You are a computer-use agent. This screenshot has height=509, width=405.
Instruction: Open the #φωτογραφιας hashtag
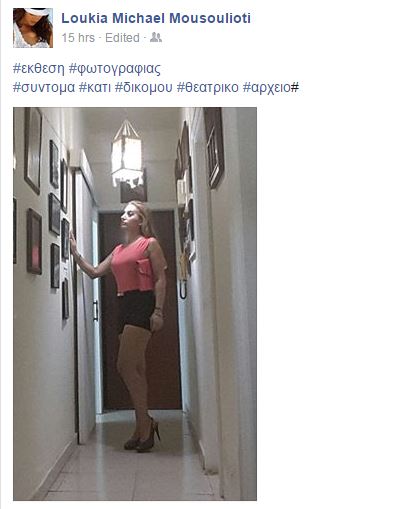tap(115, 69)
